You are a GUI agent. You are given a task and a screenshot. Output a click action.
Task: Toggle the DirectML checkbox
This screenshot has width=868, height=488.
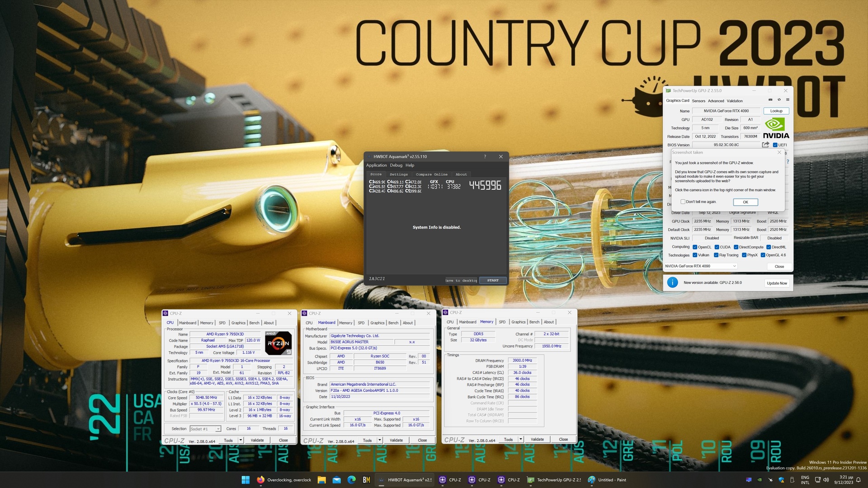pos(769,247)
